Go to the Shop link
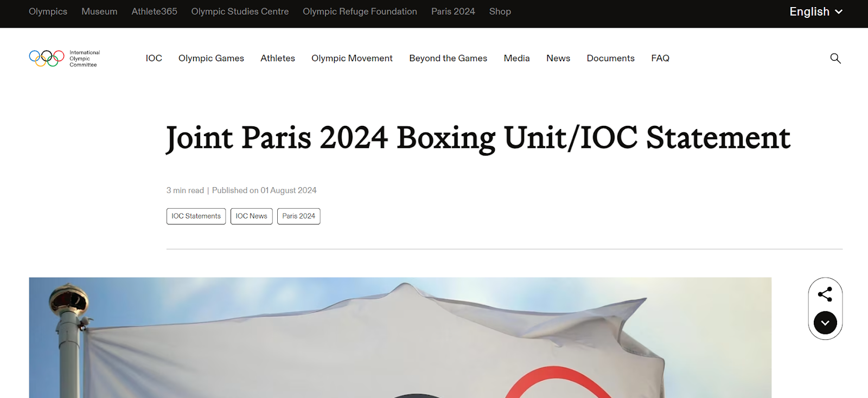This screenshot has width=868, height=398. tap(500, 11)
